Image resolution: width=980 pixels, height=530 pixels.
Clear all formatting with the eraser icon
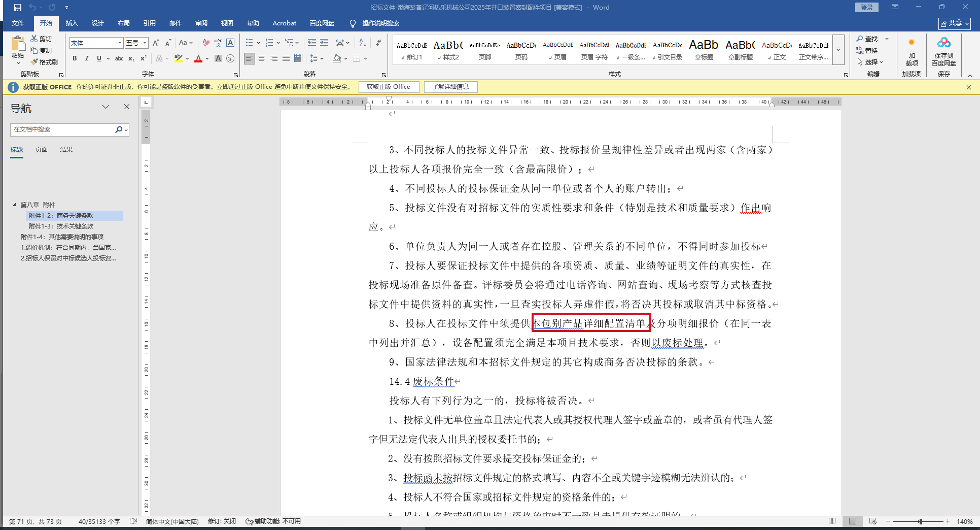point(206,43)
